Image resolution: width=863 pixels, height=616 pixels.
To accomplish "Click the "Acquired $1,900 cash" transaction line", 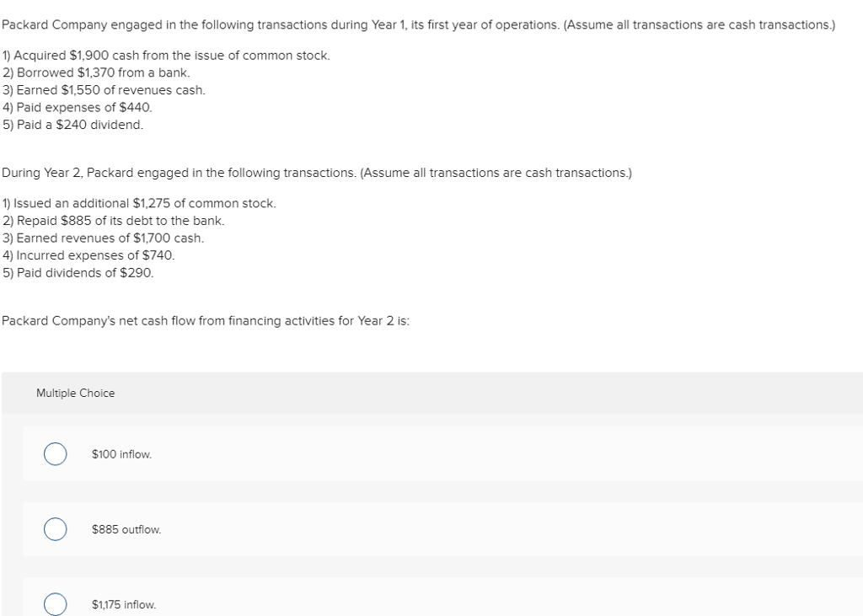I will click(166, 55).
